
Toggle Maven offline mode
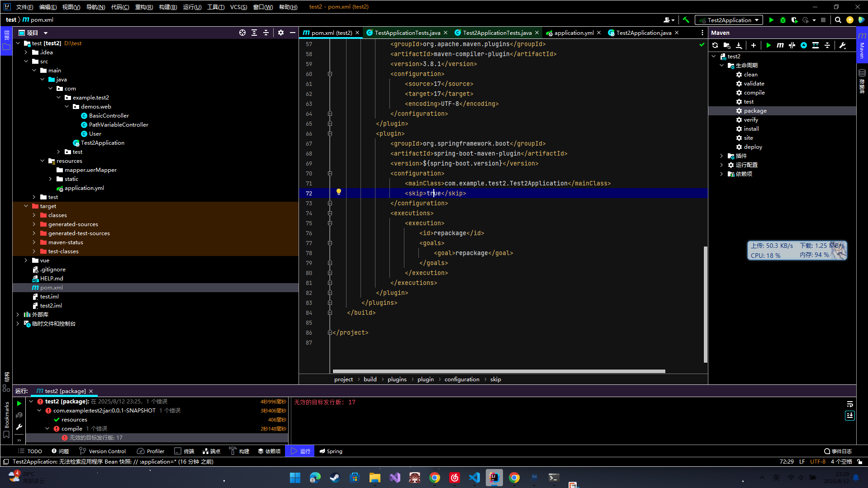point(792,45)
